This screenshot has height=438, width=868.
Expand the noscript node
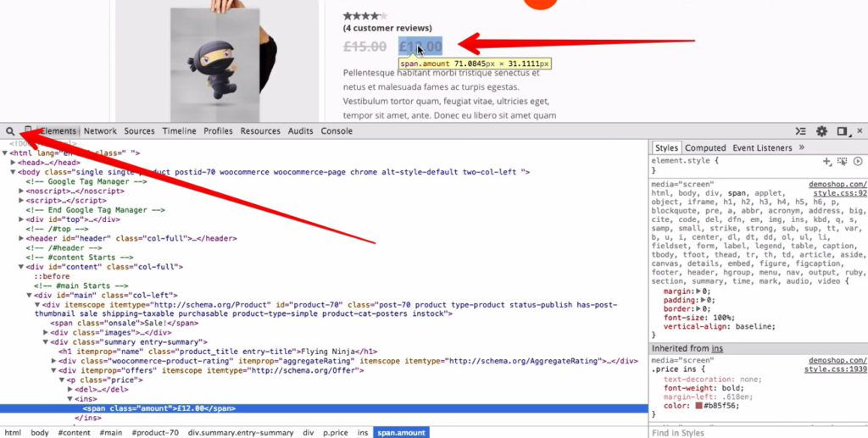click(x=21, y=191)
